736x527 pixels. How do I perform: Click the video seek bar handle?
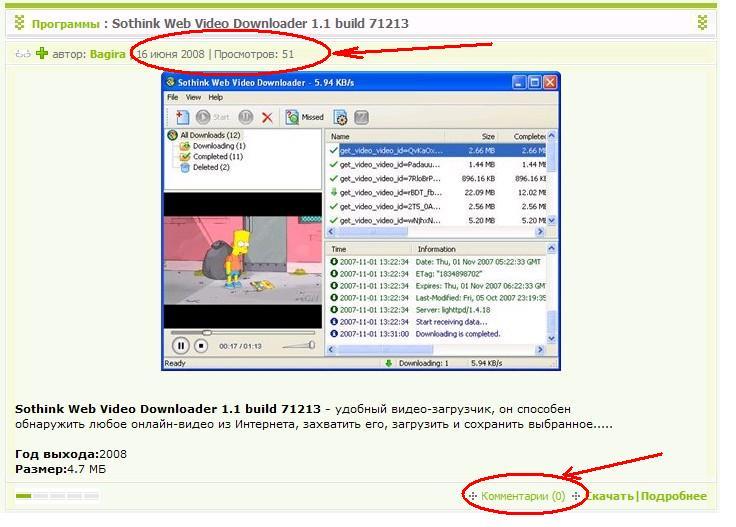point(207,333)
